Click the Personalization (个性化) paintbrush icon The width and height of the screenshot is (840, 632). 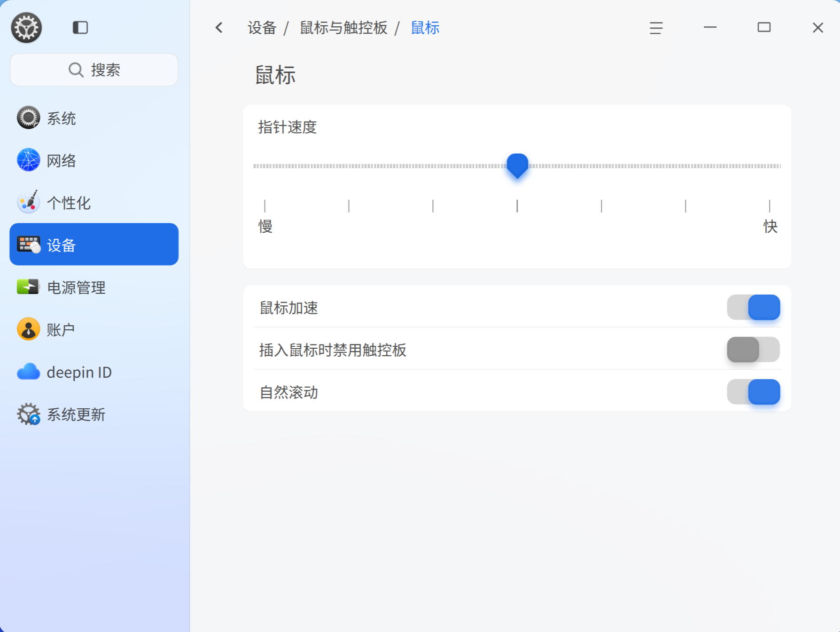[28, 203]
